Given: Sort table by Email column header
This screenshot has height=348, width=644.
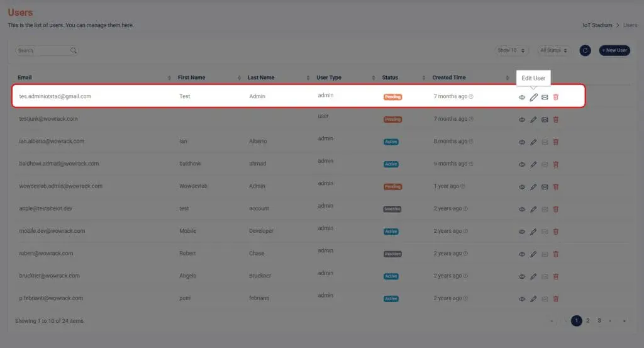Looking at the screenshot, I should (x=25, y=77).
